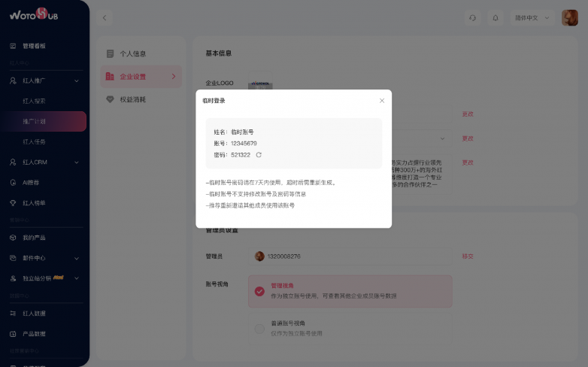Image resolution: width=588 pixels, height=367 pixels.
Task: Open 我的产品 in sidebar
Action: [34, 238]
